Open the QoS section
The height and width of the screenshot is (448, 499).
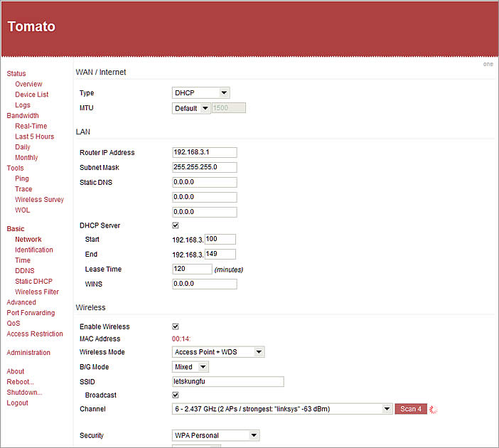14,324
